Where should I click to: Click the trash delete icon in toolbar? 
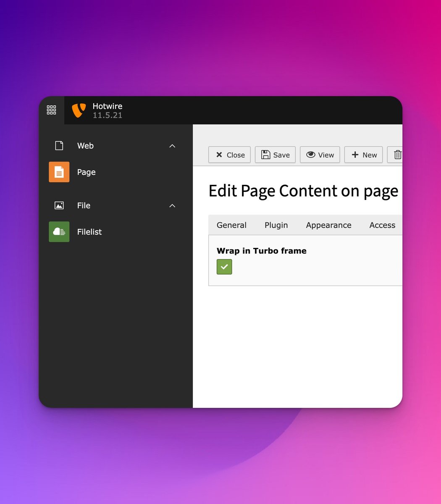point(397,155)
